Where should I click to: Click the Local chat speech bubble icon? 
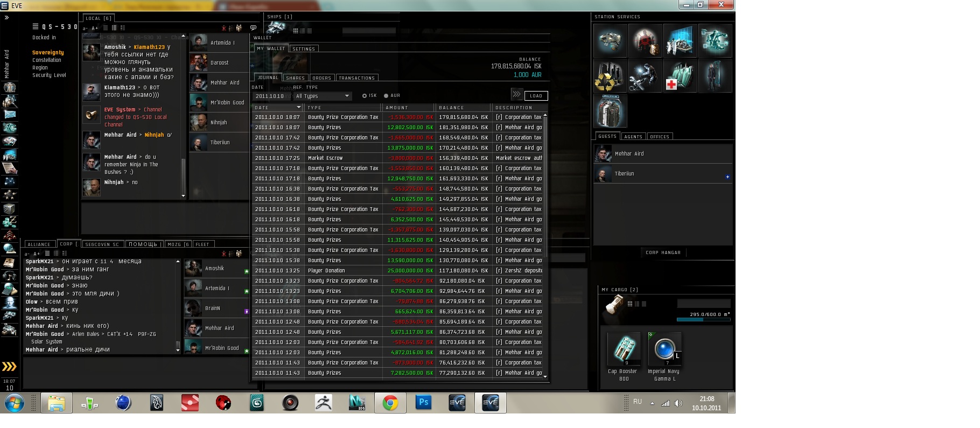[253, 27]
